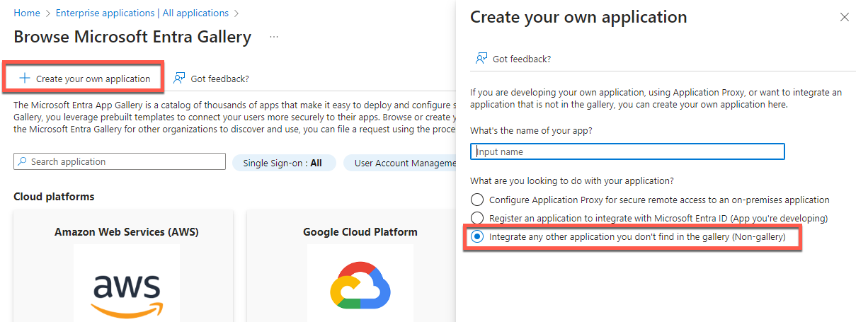Click the feedback person icon in the gallery toolbar
The height and width of the screenshot is (322, 868).
pos(179,78)
